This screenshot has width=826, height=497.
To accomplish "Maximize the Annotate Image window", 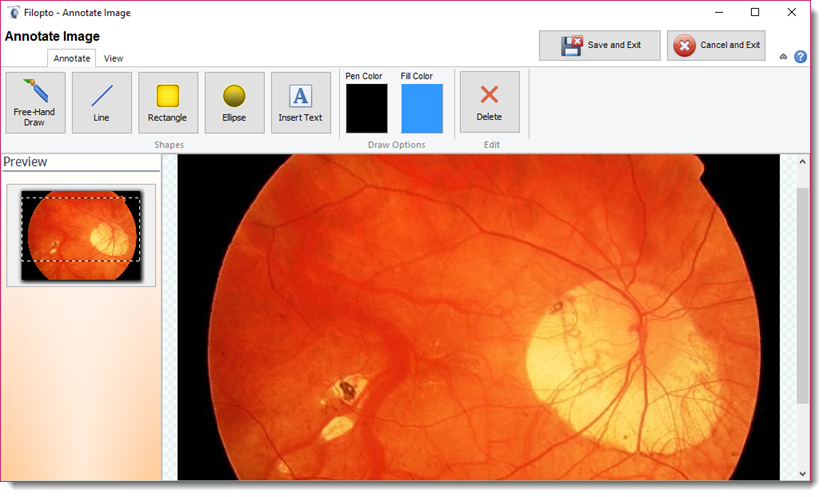I will [x=755, y=12].
